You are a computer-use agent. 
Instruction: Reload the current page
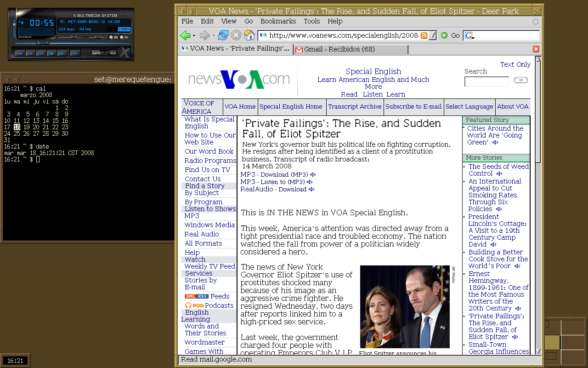pyautogui.click(x=223, y=35)
